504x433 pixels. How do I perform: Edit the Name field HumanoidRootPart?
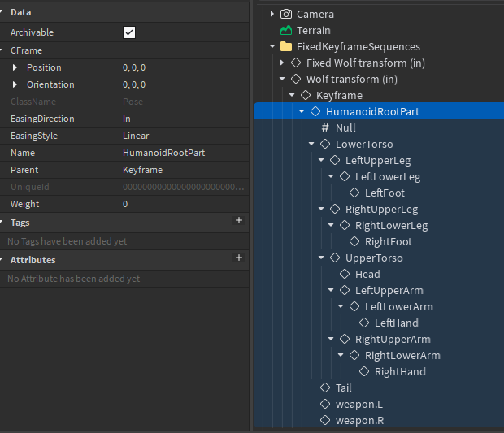[x=184, y=153]
